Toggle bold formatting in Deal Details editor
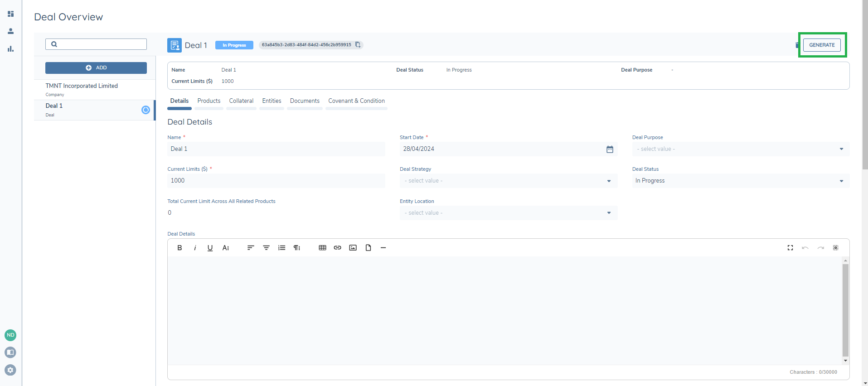This screenshot has width=868, height=386. point(179,248)
